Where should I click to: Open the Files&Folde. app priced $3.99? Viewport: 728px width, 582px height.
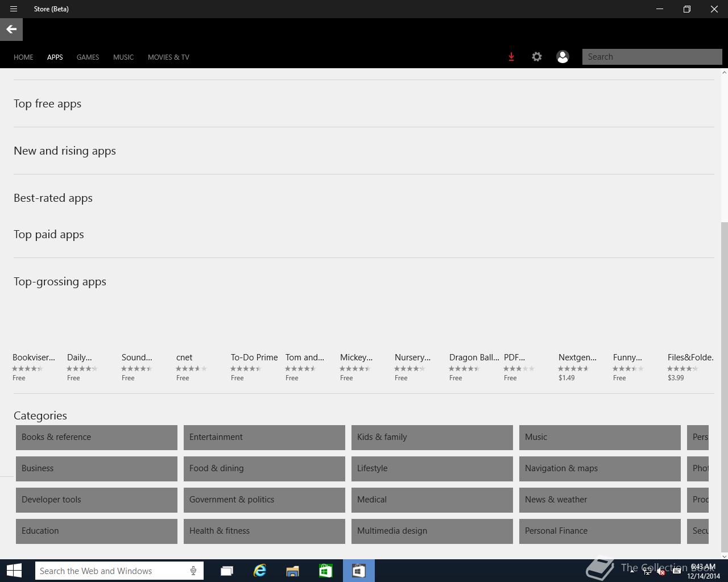[x=690, y=367]
